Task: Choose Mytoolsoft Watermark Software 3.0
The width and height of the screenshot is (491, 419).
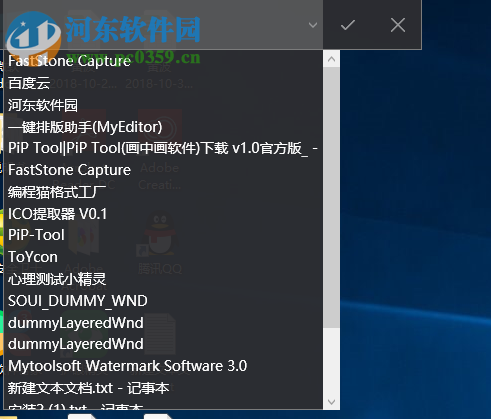Action: (163, 366)
